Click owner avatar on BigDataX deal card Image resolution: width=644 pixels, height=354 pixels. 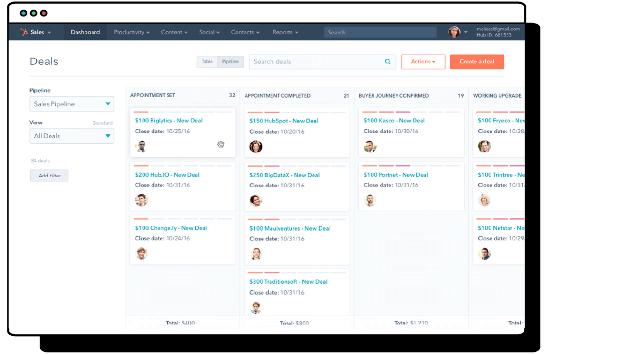(256, 201)
